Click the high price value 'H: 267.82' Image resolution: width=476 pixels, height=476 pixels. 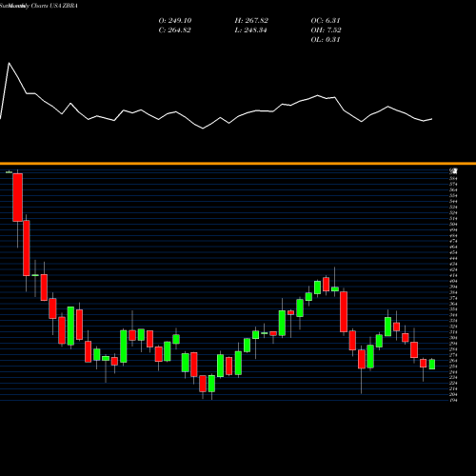click(251, 21)
